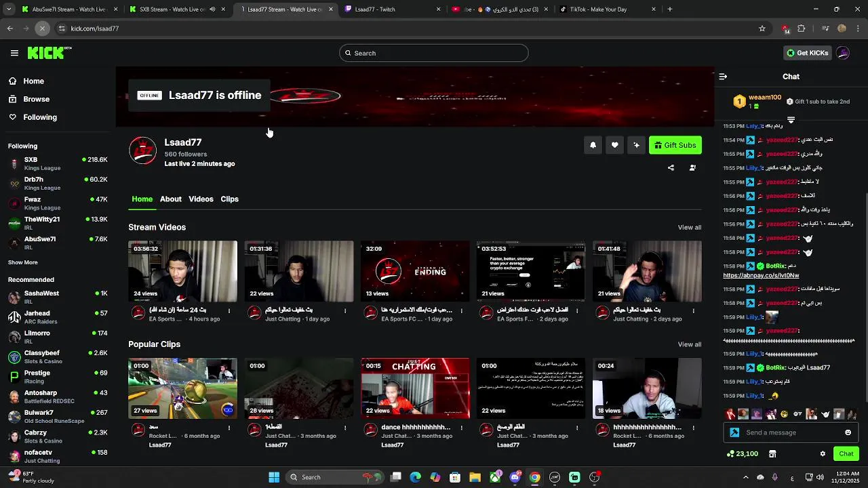
Task: Open the 03:56:32 stream video thumbnail
Action: [x=182, y=271]
